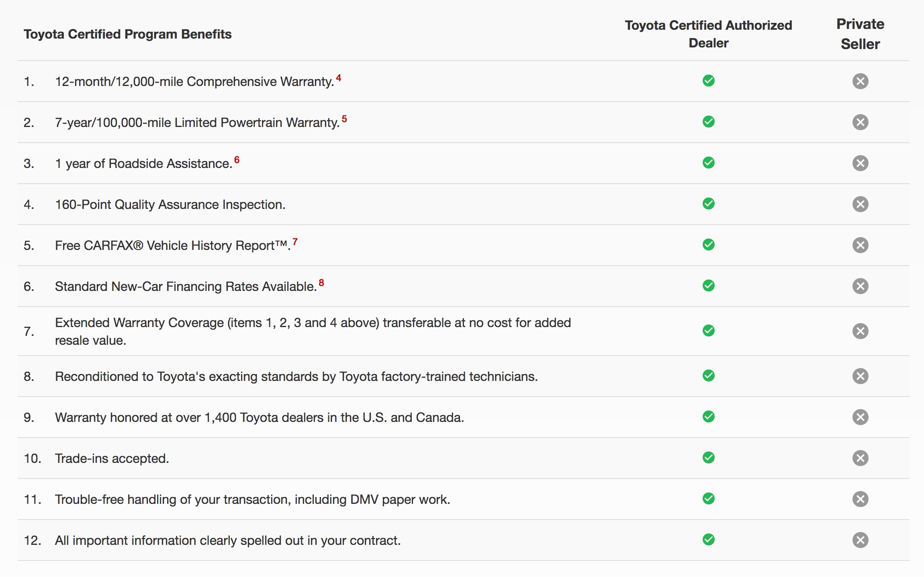Click gray X for Trouble-free handling row
The width and height of the screenshot is (924, 577).
pos(861,499)
